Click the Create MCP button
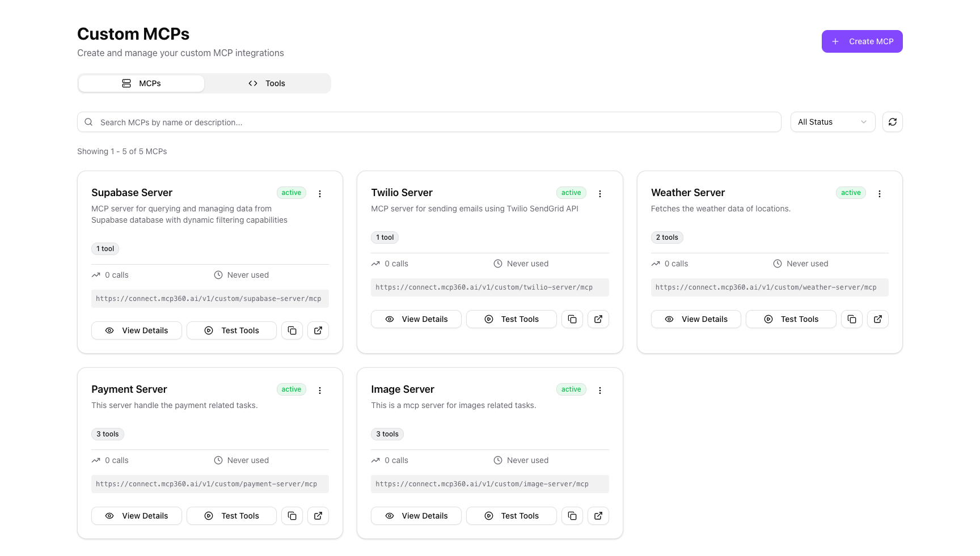The width and height of the screenshot is (980, 556). point(862,41)
